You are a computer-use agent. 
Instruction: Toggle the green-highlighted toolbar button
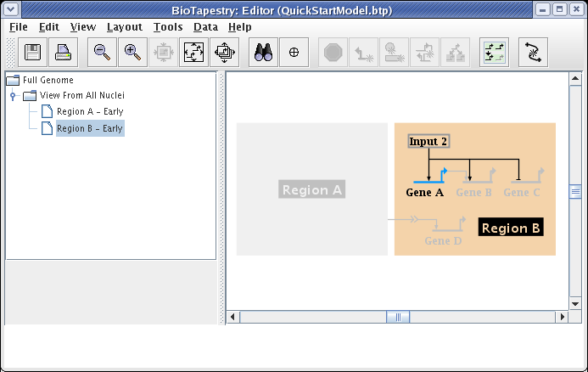[x=493, y=53]
